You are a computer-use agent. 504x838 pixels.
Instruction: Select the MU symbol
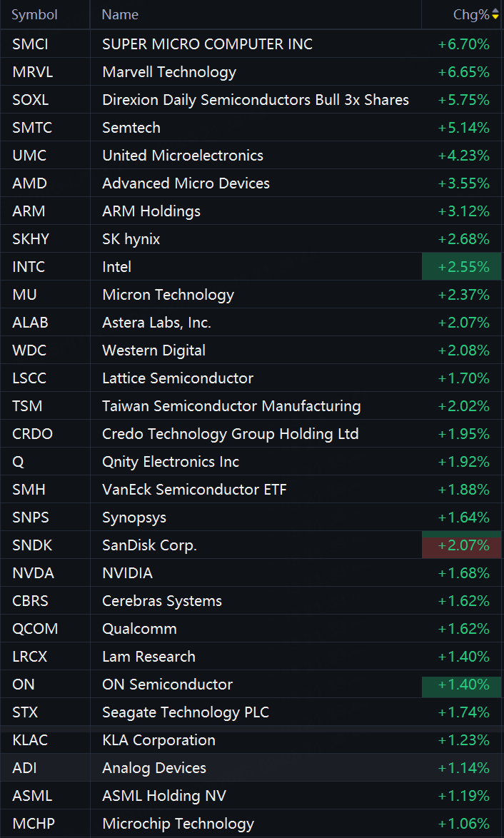(x=24, y=295)
